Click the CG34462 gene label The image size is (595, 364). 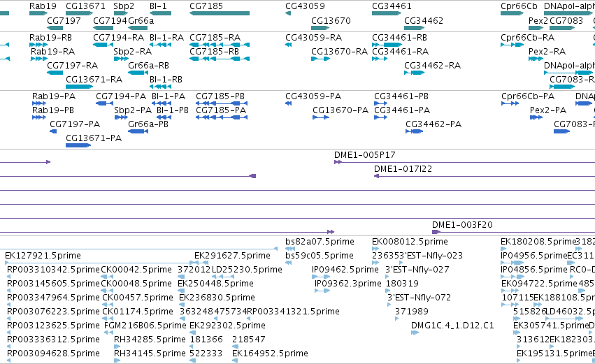click(424, 20)
